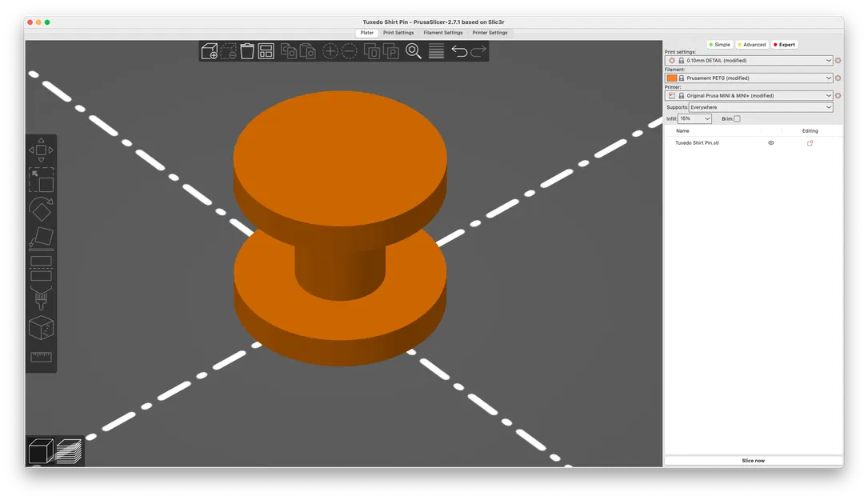This screenshot has height=500, width=868.
Task: Select the Cut tool in left toolbar
Action: click(x=41, y=269)
